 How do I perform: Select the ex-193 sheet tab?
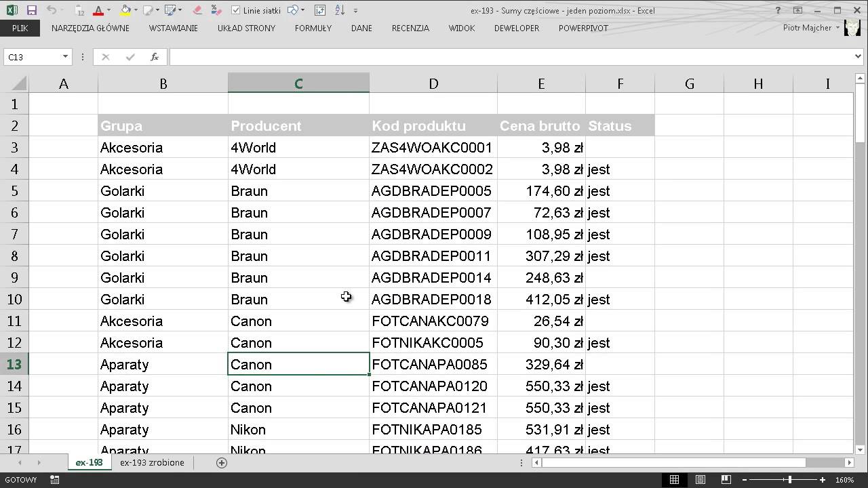tap(89, 462)
